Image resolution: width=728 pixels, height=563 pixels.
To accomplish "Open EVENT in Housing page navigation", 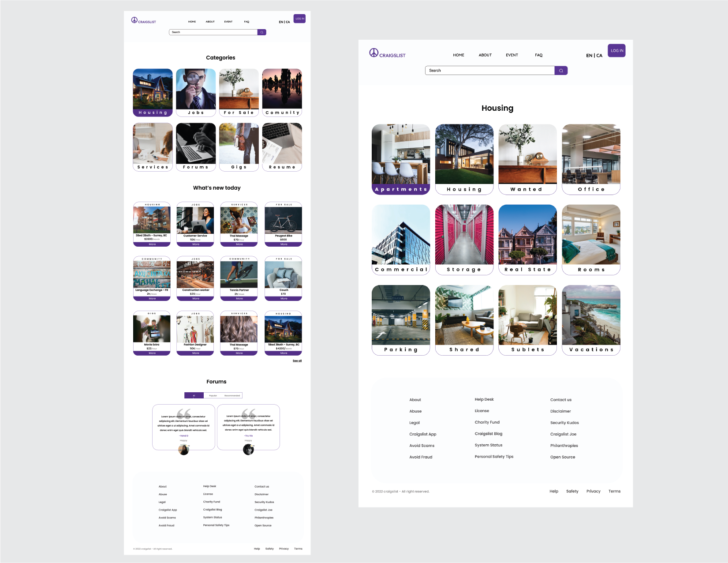I will click(x=512, y=55).
